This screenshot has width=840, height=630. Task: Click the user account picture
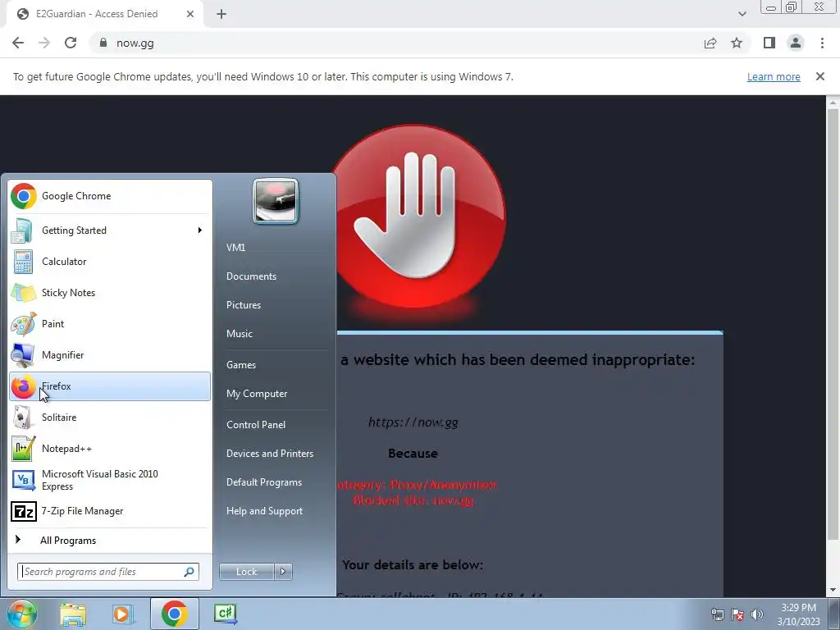coord(276,201)
